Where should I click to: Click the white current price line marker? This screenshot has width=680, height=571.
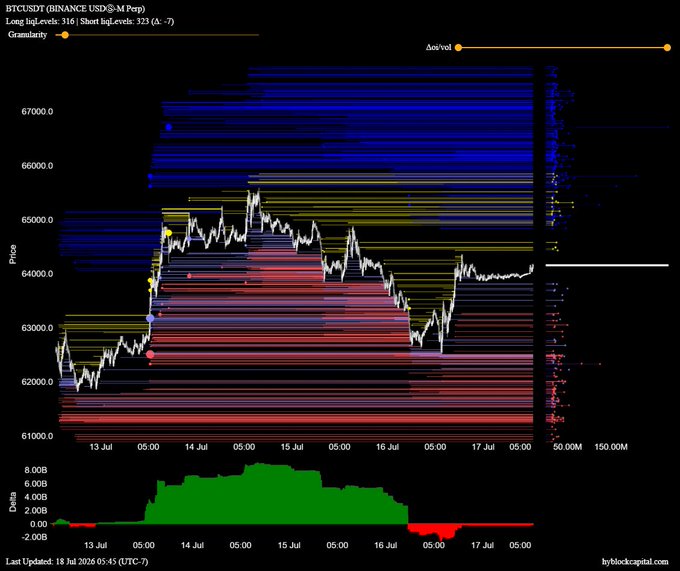[607, 265]
